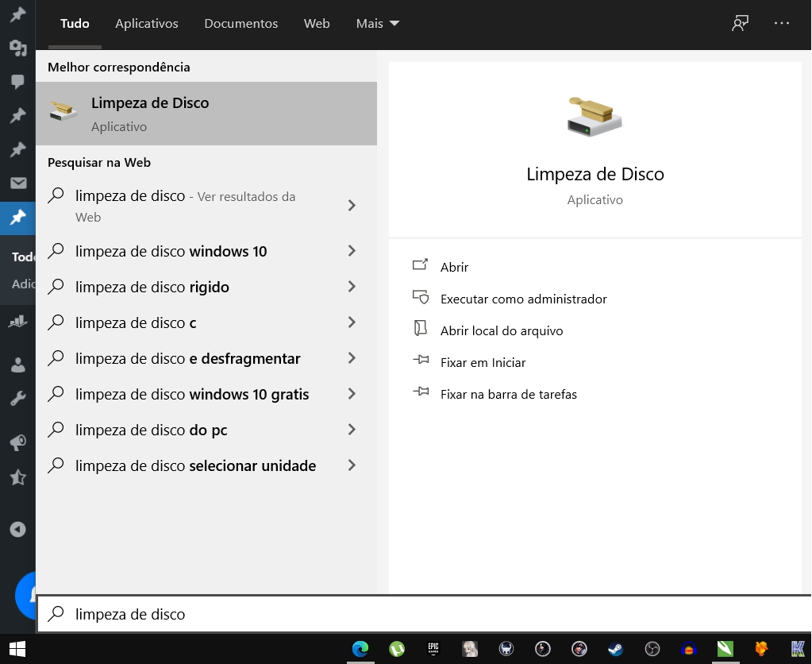Expand arrow for 'windows 10 gratis' suggestion
This screenshot has height=664, width=812.
click(352, 394)
